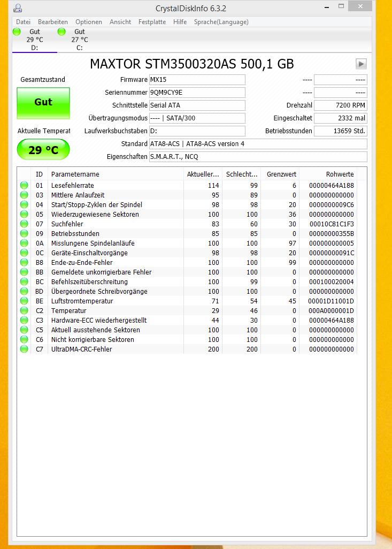The image size is (392, 549).
Task: Click the 29 °C temperature button
Action: (43, 150)
